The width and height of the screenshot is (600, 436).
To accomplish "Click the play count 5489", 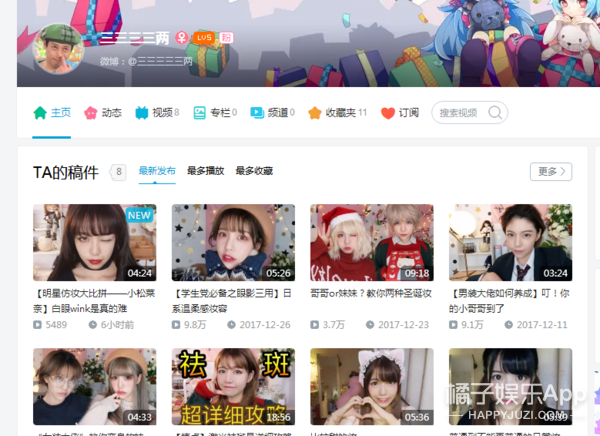I will point(56,325).
